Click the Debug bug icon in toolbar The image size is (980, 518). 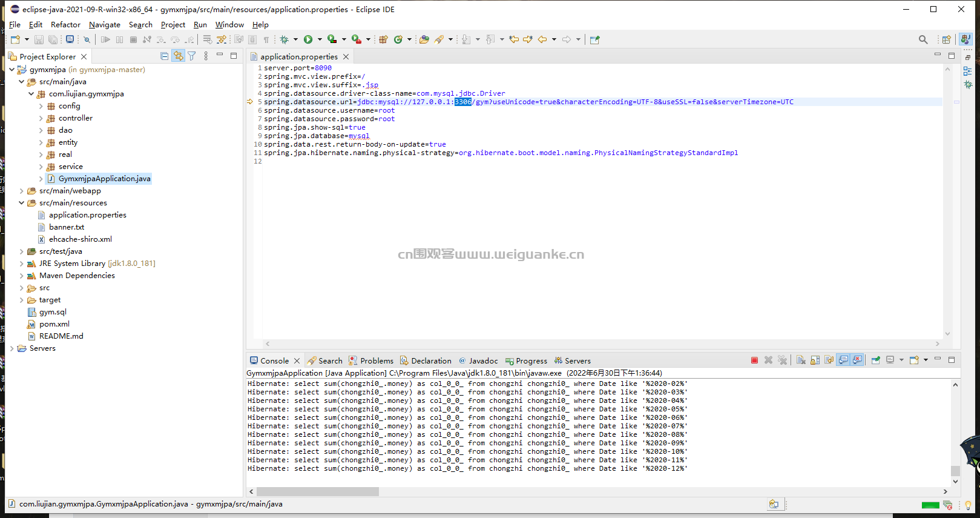(x=284, y=39)
